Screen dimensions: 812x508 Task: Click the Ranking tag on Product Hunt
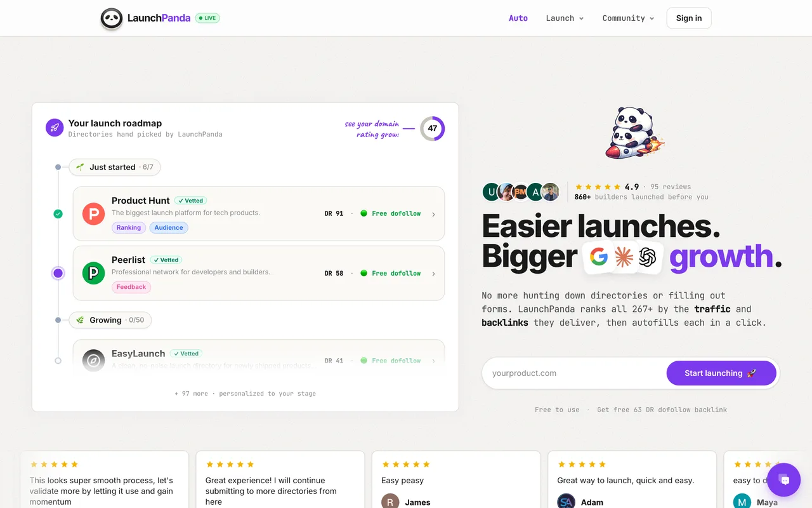pos(129,228)
